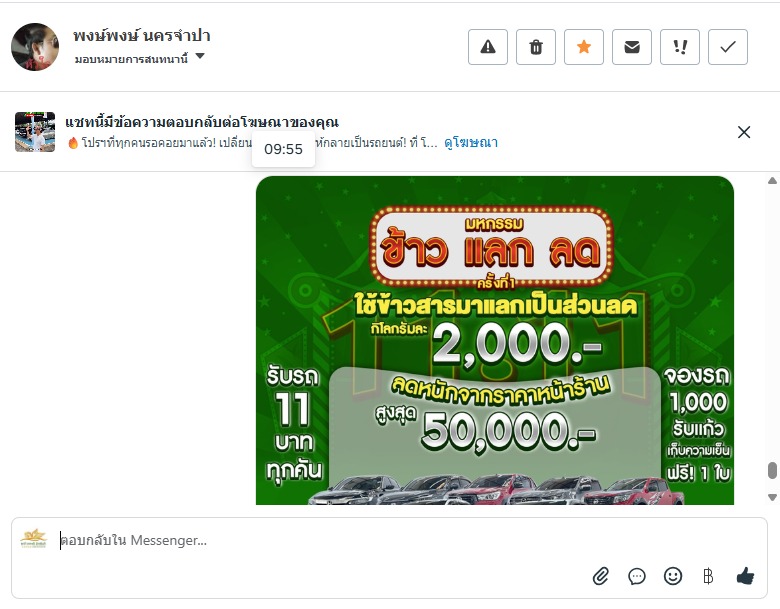Flag priority with the exclamation marks icon

pos(680,47)
